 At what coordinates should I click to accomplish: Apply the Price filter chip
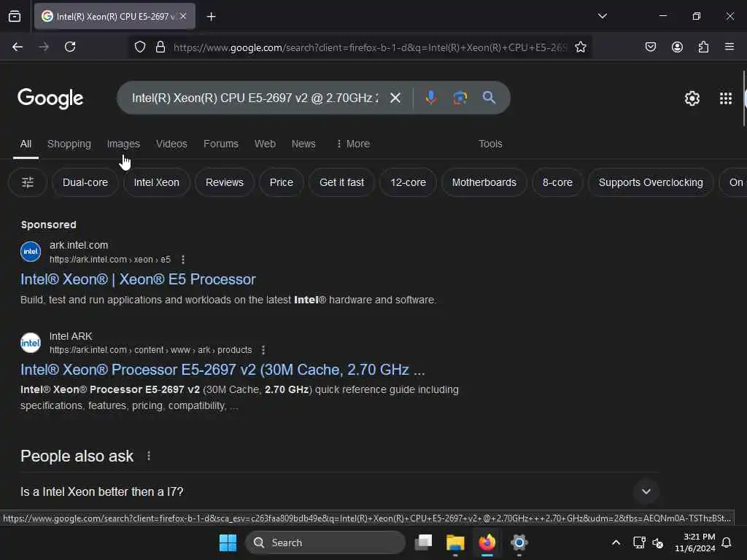[282, 182]
